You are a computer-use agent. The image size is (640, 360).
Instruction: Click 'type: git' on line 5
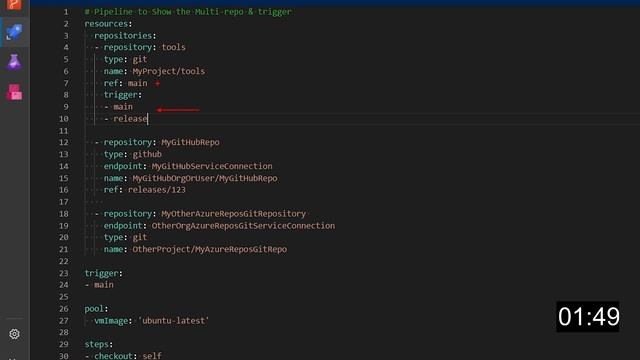tap(125, 59)
